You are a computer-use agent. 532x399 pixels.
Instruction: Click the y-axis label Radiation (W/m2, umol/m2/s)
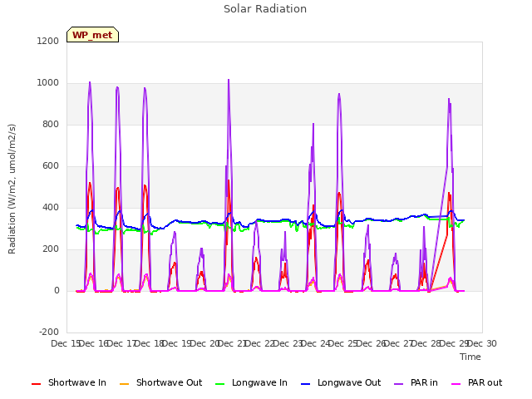12,189
